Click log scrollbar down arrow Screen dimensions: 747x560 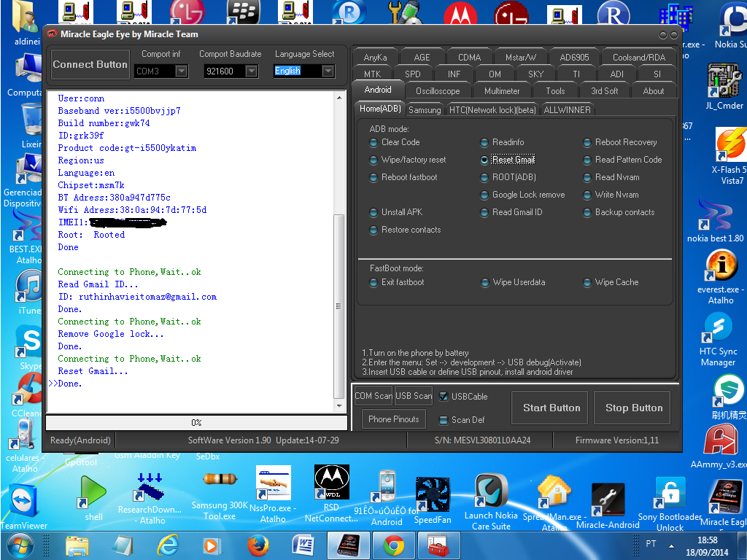(x=338, y=406)
